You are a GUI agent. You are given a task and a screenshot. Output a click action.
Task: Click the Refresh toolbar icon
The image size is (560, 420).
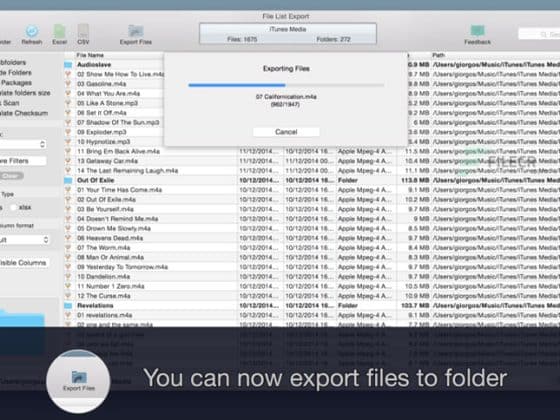point(31,35)
